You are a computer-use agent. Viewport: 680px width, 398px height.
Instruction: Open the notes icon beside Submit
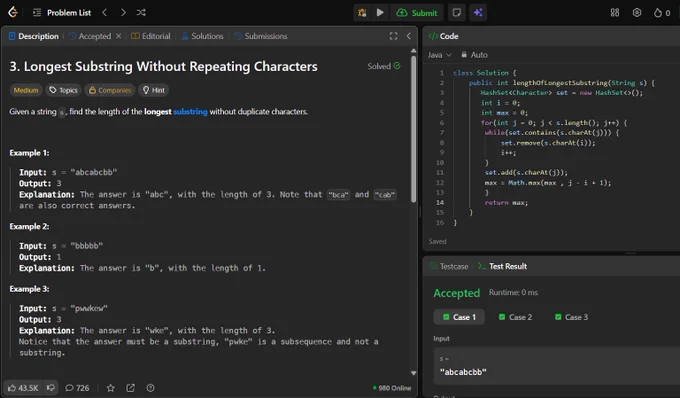pyautogui.click(x=457, y=13)
